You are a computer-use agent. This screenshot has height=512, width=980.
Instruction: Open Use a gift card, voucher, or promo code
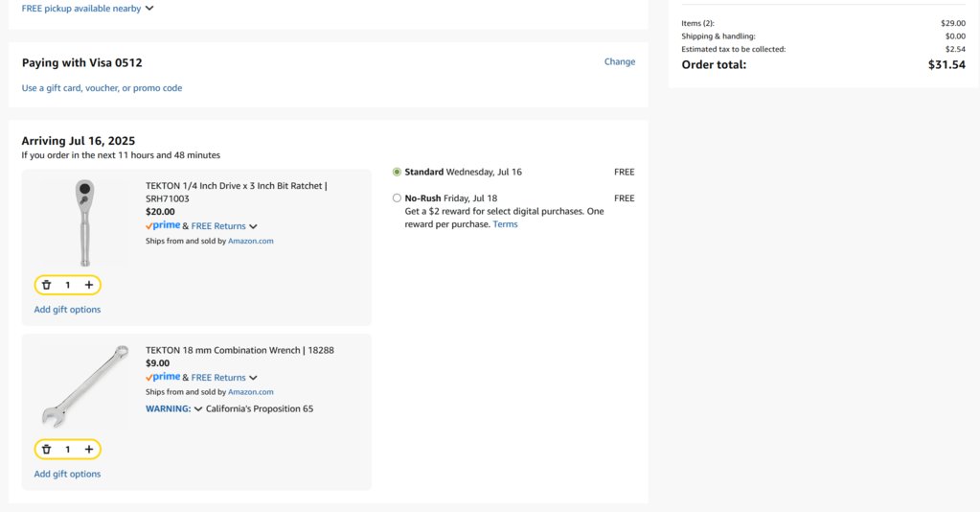(102, 88)
